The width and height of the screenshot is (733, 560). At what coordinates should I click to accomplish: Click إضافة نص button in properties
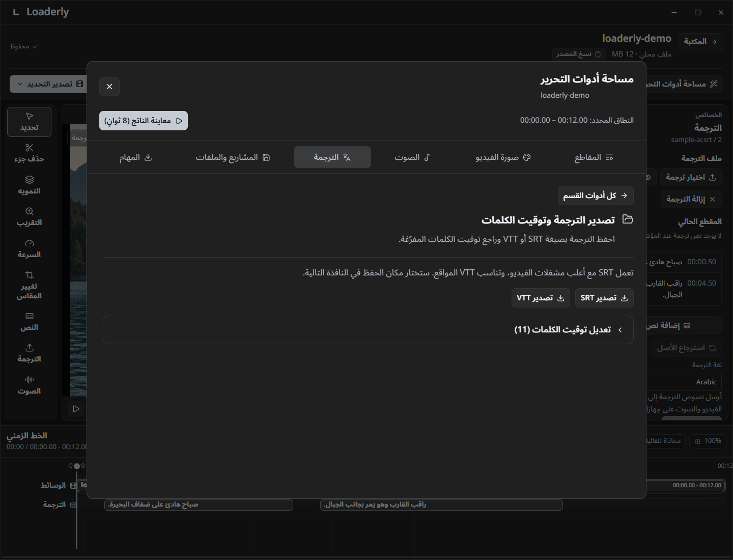(x=684, y=325)
